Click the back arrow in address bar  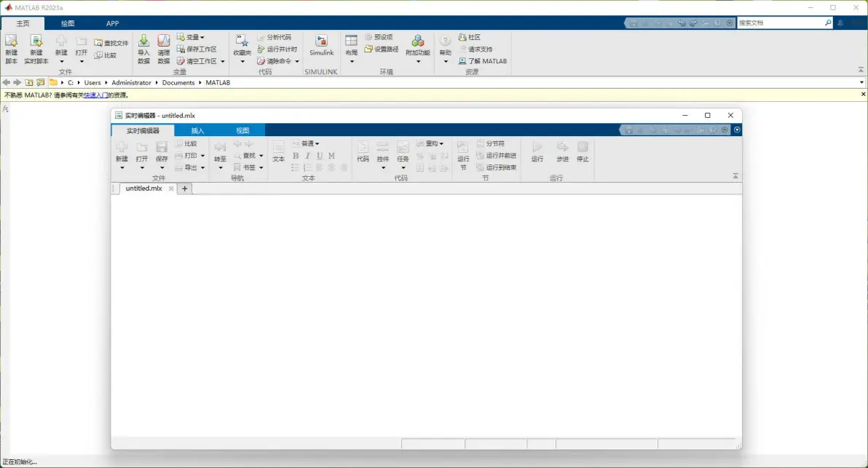[x=6, y=82]
